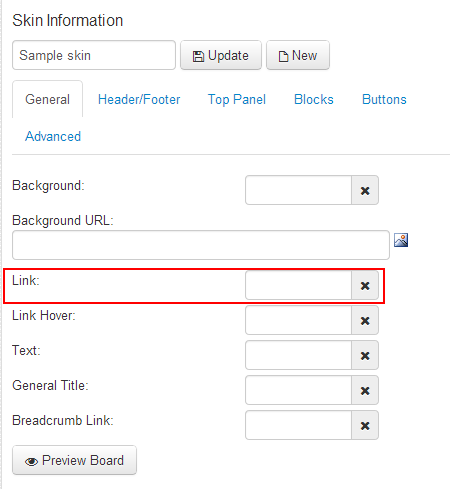This screenshot has width=450, height=489.
Task: Select the General tab
Action: (x=47, y=99)
